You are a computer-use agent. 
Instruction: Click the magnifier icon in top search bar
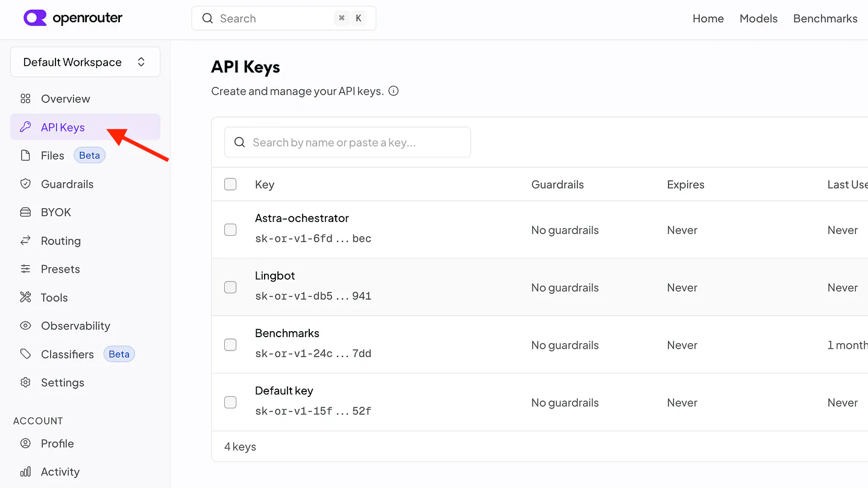point(207,19)
